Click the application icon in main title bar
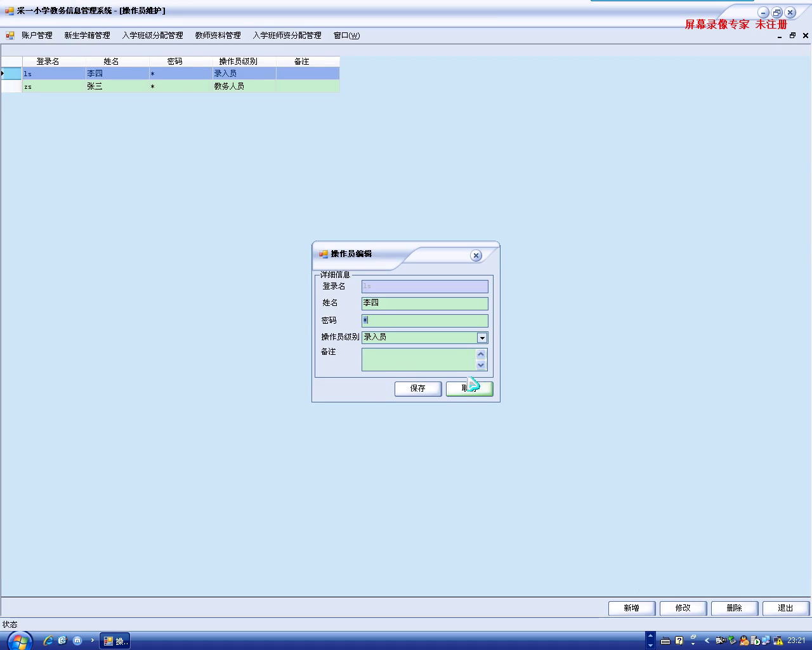 click(x=9, y=11)
